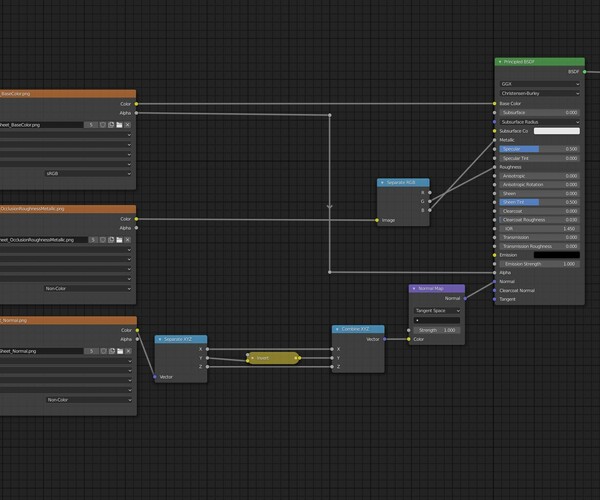This screenshot has width=600, height=500.
Task: Click BSDF output socket on Principled BSDF
Action: coord(585,72)
